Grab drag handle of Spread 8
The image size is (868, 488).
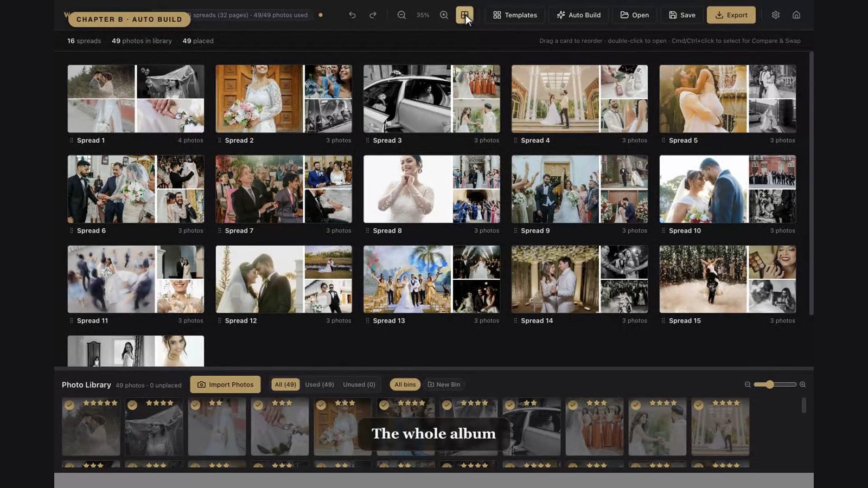(x=368, y=230)
